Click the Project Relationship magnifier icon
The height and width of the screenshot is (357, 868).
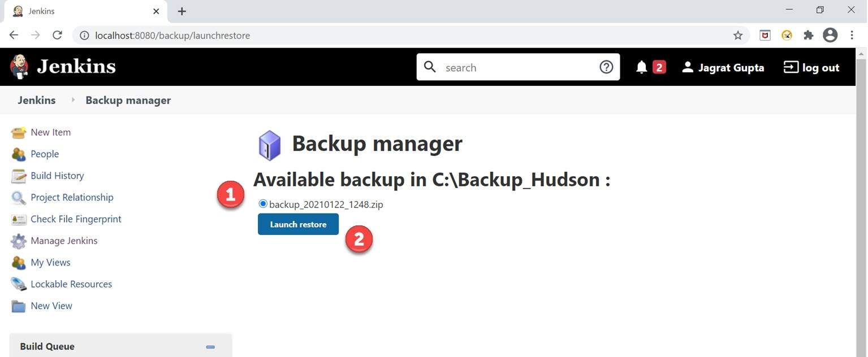pyautogui.click(x=19, y=198)
